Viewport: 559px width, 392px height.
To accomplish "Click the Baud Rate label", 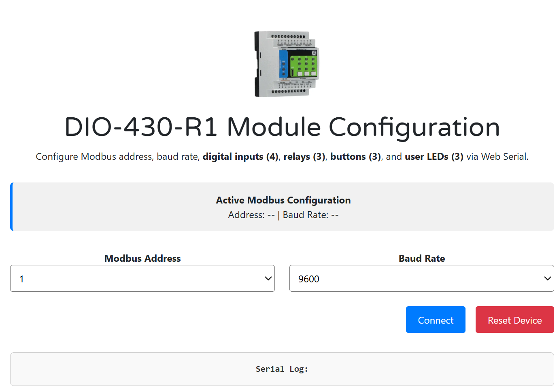I will (x=422, y=259).
